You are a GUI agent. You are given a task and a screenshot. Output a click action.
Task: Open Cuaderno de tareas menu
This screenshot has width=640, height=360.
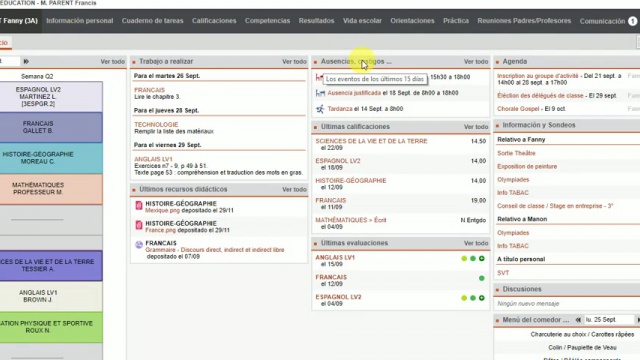[152, 21]
